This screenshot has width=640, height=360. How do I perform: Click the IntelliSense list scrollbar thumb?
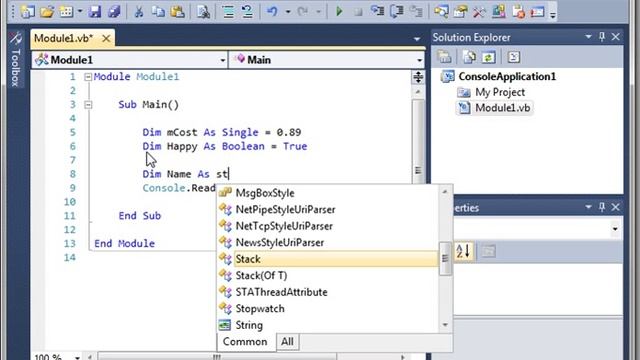coord(445,259)
